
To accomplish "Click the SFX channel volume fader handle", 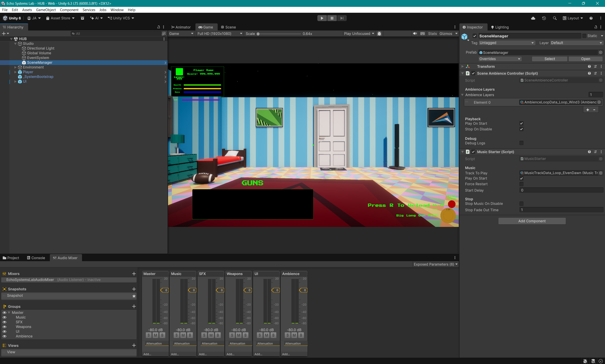I will (220, 290).
